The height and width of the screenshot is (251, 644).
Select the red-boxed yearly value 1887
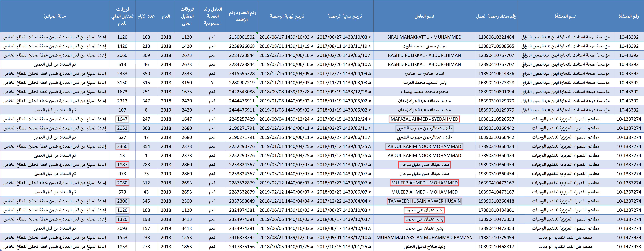click(x=122, y=165)
